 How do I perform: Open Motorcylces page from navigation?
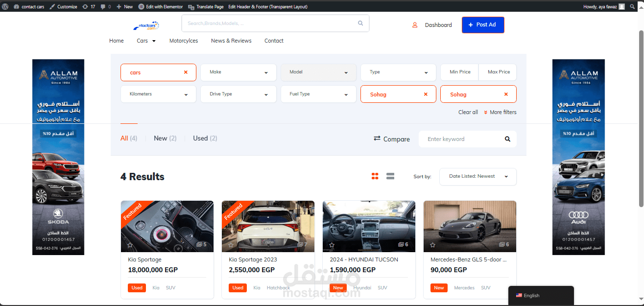click(184, 41)
